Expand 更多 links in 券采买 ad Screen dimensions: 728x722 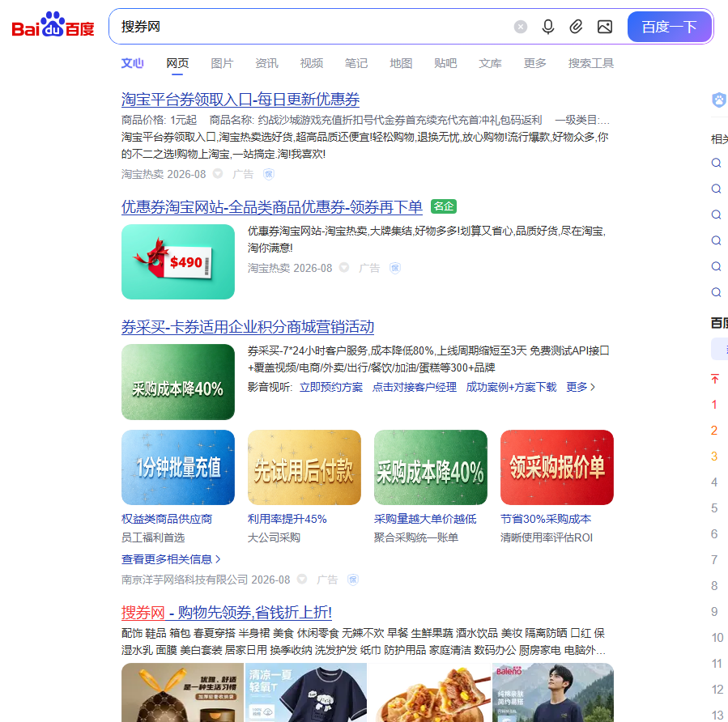(581, 387)
